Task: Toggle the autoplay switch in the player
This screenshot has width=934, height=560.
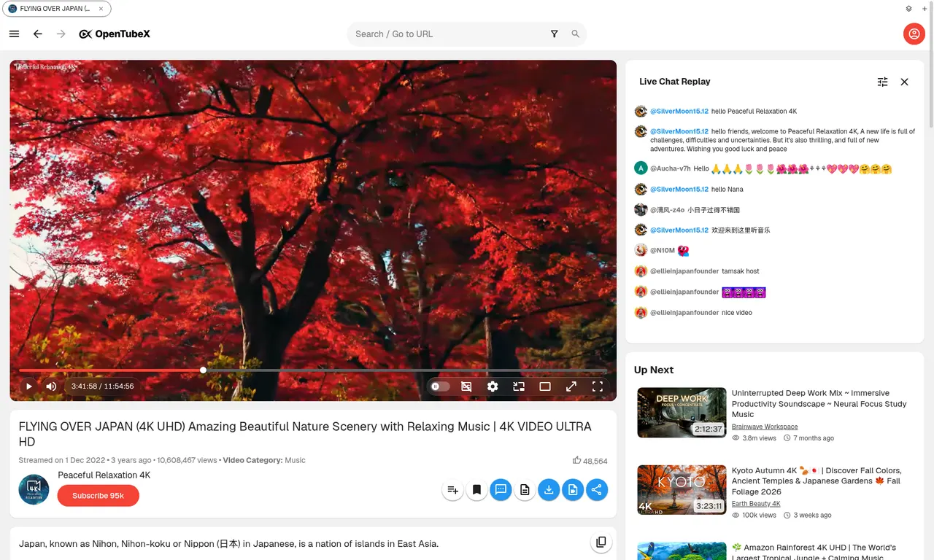Action: point(440,386)
